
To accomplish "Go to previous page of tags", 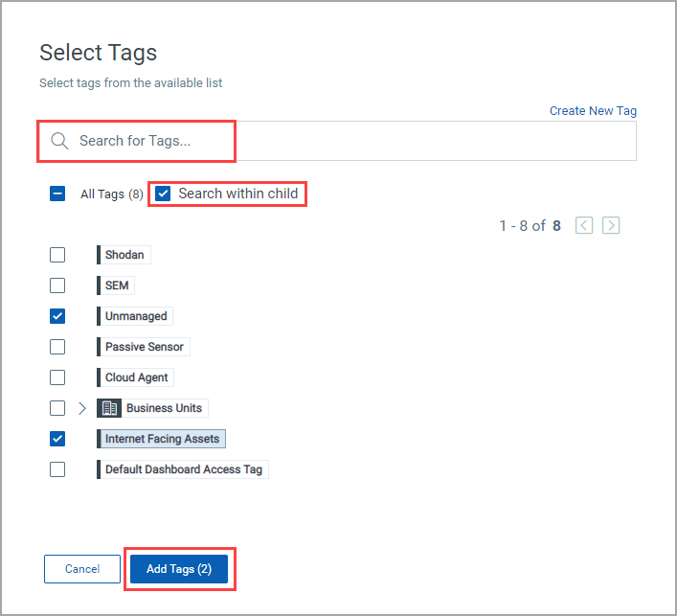I will click(584, 226).
